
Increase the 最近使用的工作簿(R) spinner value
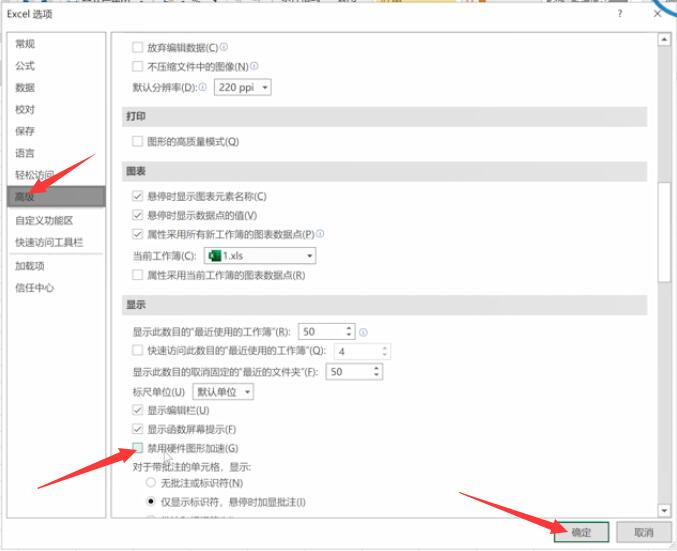349,328
